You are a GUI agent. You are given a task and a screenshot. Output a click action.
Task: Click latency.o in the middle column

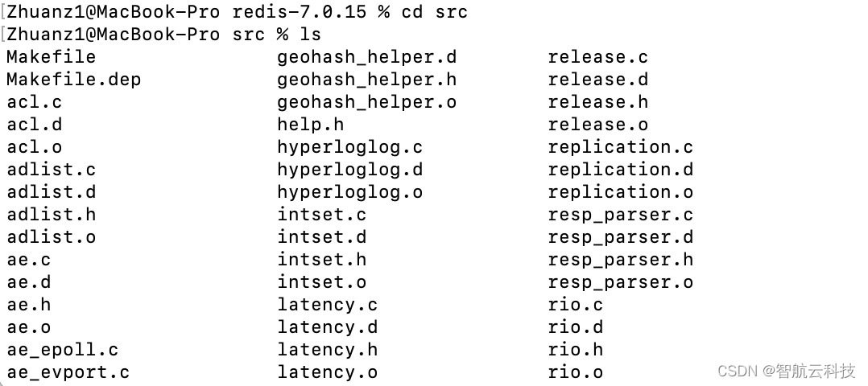tap(327, 372)
